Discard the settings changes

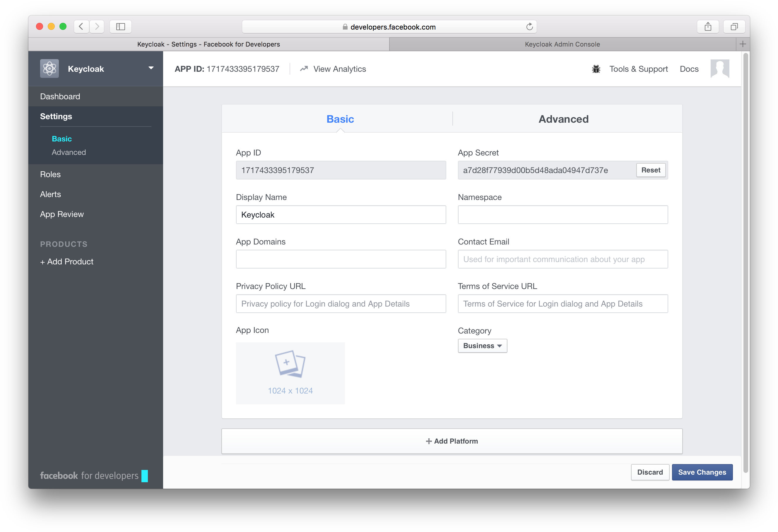[650, 472]
